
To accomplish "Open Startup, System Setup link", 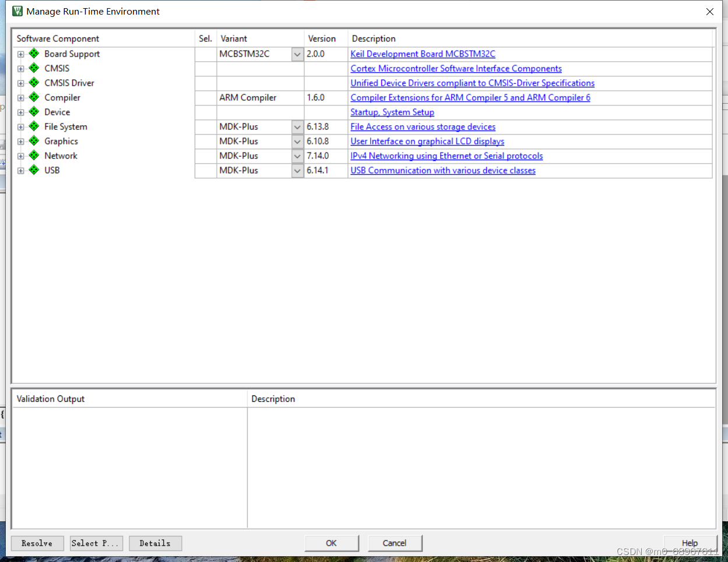I will coord(392,112).
